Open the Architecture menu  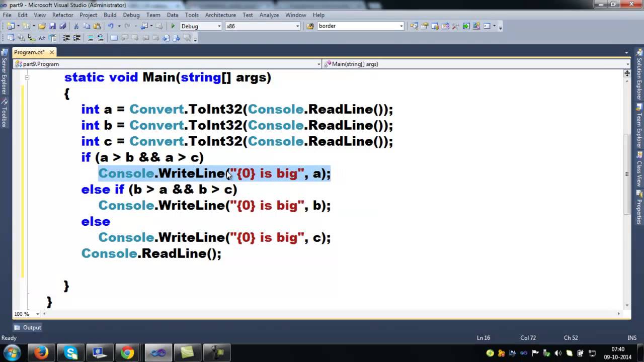[x=220, y=15]
